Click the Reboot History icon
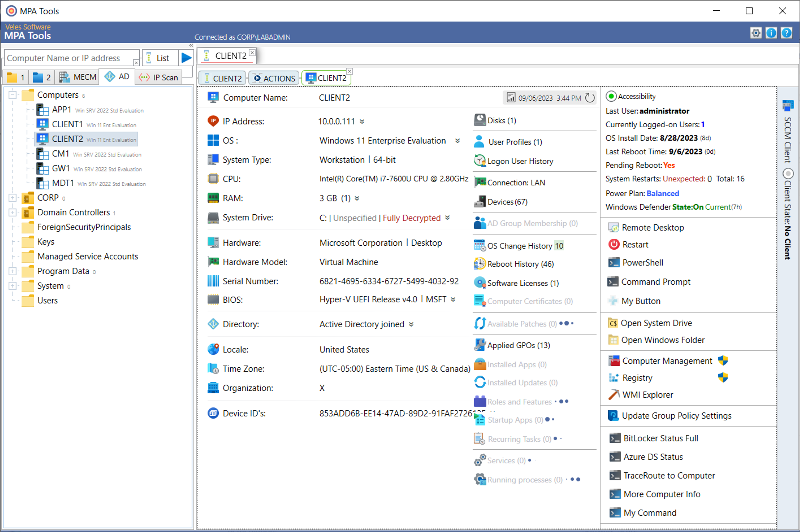This screenshot has height=532, width=800. pyautogui.click(x=479, y=264)
